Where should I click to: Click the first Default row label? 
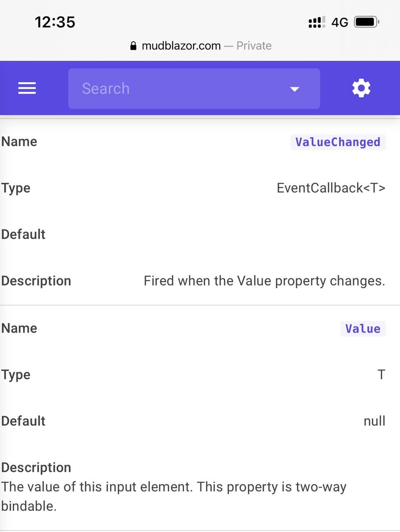point(23,234)
